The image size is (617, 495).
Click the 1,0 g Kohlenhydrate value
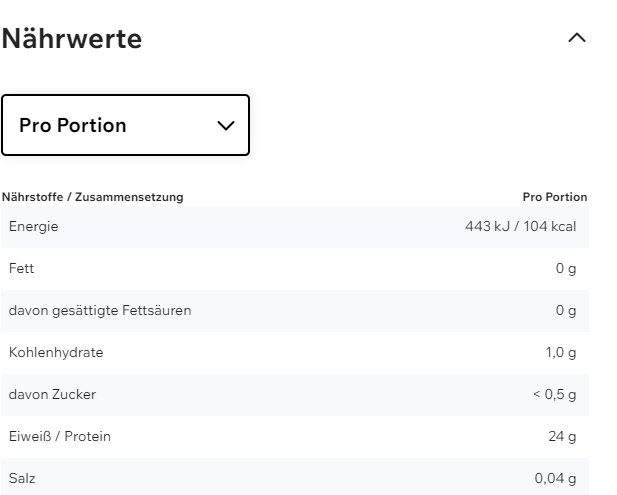click(x=561, y=353)
